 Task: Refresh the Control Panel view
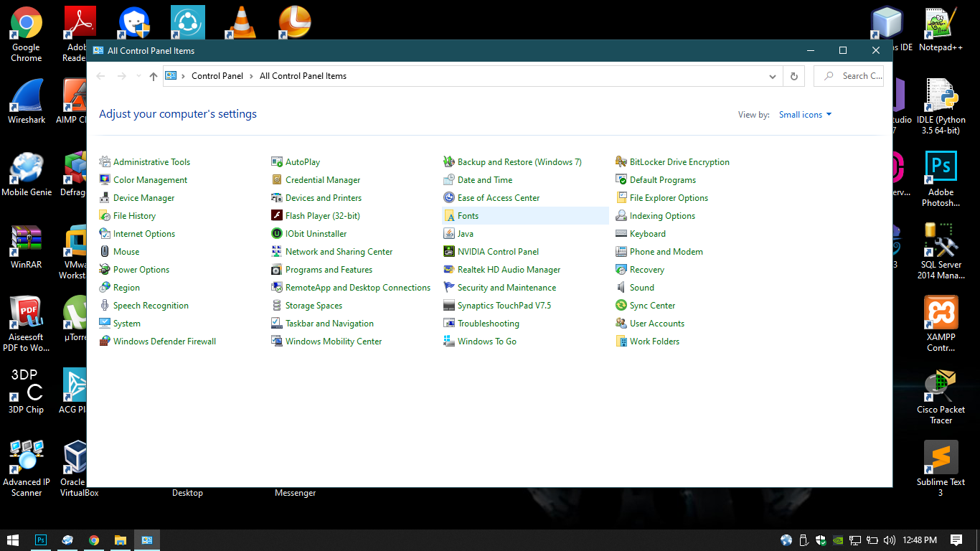tap(793, 76)
